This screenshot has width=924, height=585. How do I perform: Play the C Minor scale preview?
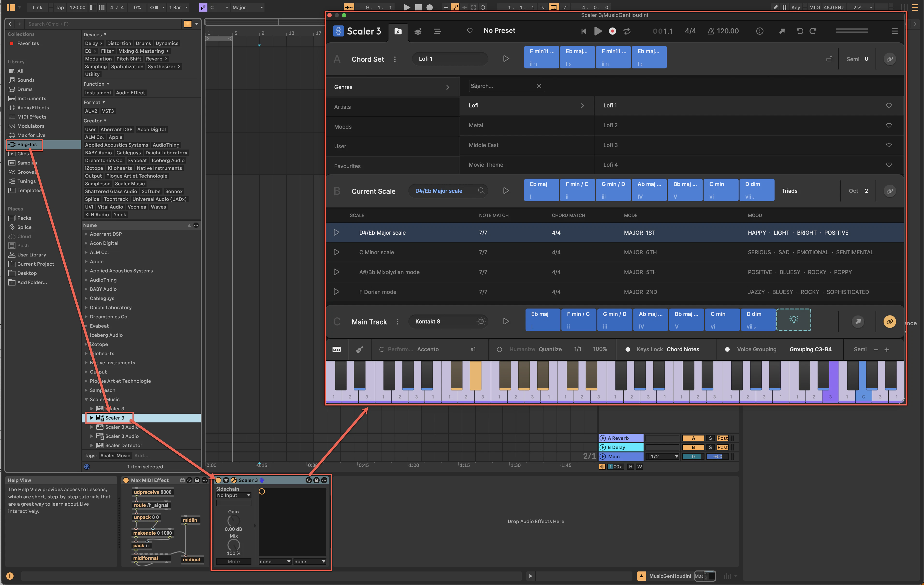tap(336, 252)
